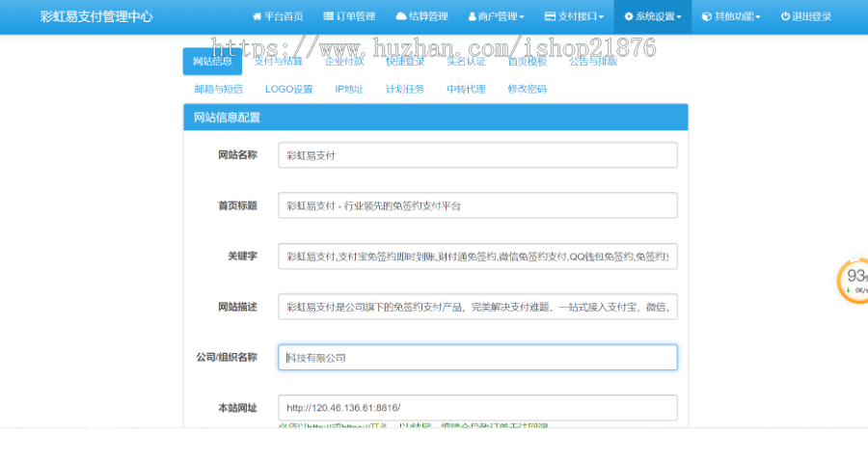Log out via the 退出登录 text
Image resolution: width=868 pixels, height=462 pixels.
[x=811, y=16]
